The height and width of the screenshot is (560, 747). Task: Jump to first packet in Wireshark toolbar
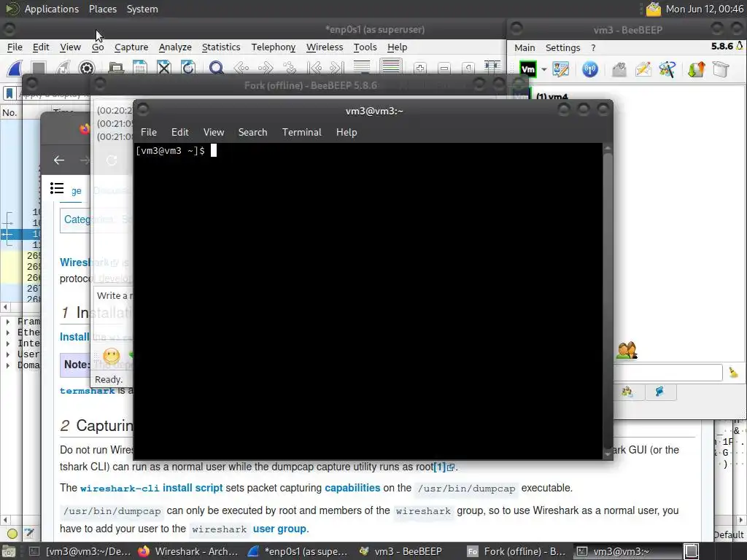click(x=314, y=68)
